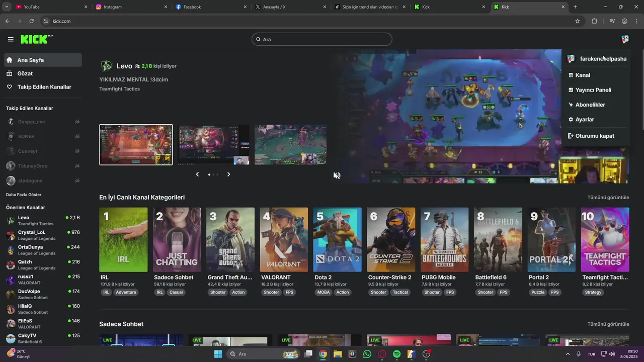Open HilalQ recommended channel

point(43,309)
